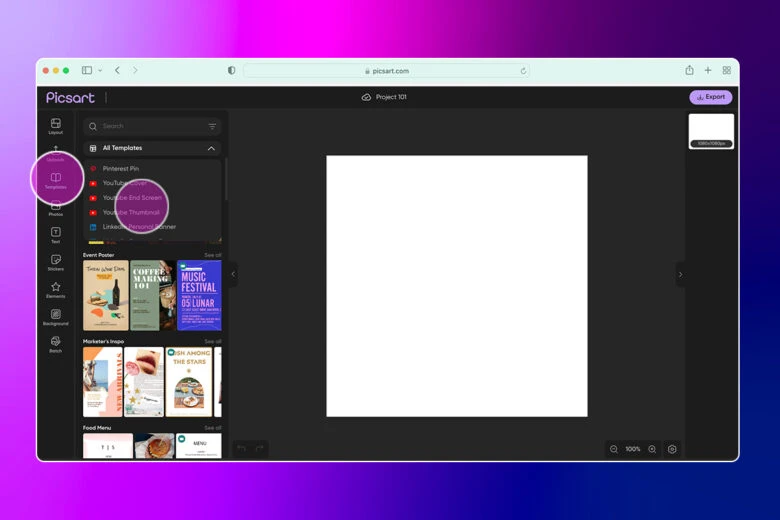Select the Coffee Making 101 poster template
Viewport: 780px width, 520px height.
[x=153, y=296]
